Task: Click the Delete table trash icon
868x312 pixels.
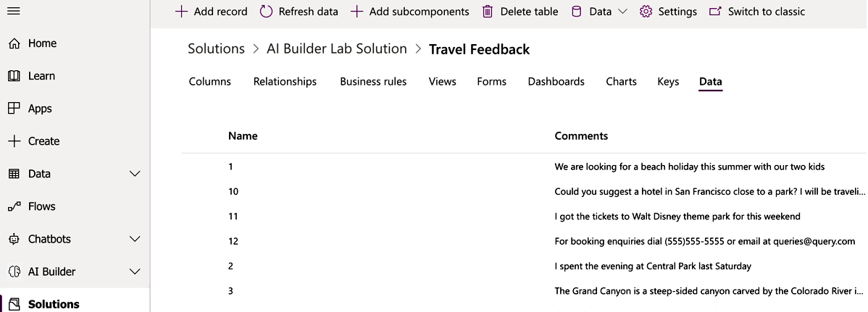Action: (x=488, y=12)
